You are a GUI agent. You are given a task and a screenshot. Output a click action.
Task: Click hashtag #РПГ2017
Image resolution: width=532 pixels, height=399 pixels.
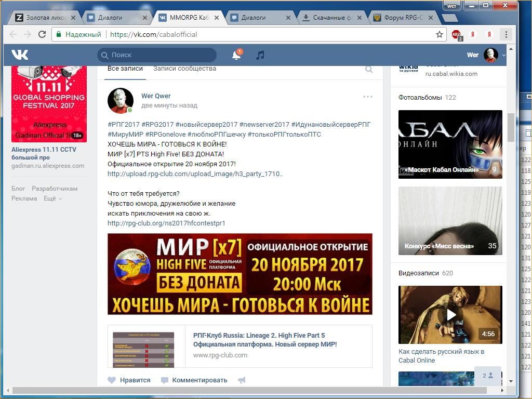click(124, 125)
